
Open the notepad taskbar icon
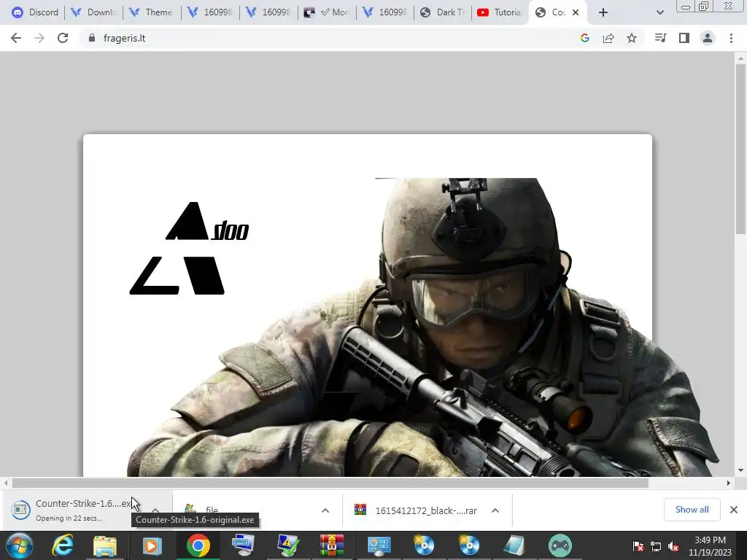click(514, 545)
